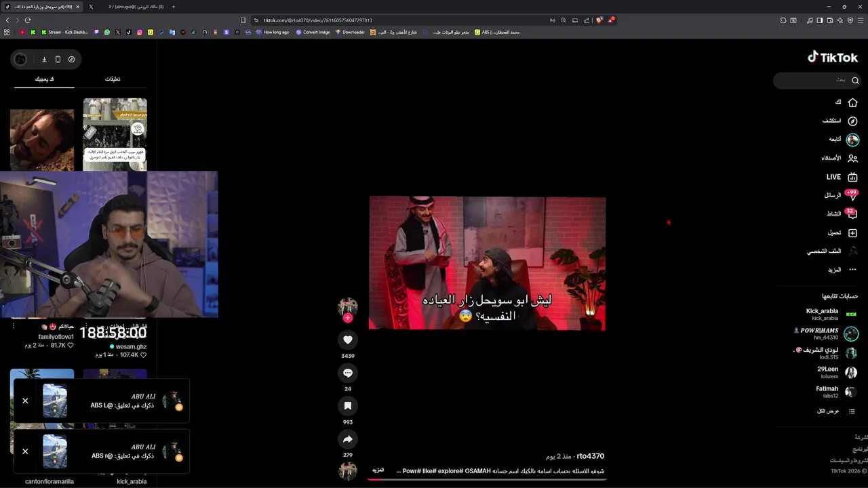Viewport: 868px width, 488px height.
Task: Open Kick bookmark in bookmarks bar
Action: 33,32
